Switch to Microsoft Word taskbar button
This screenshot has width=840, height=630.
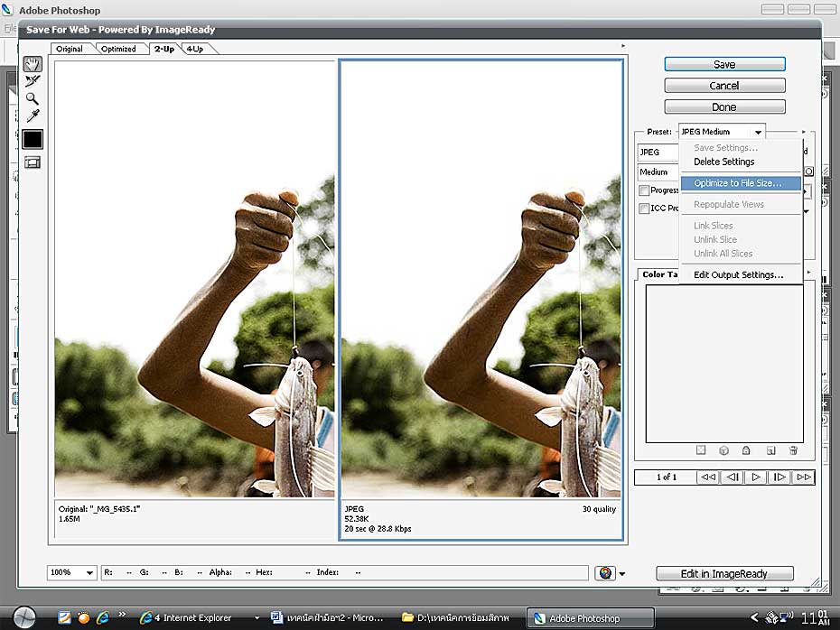pos(328,617)
